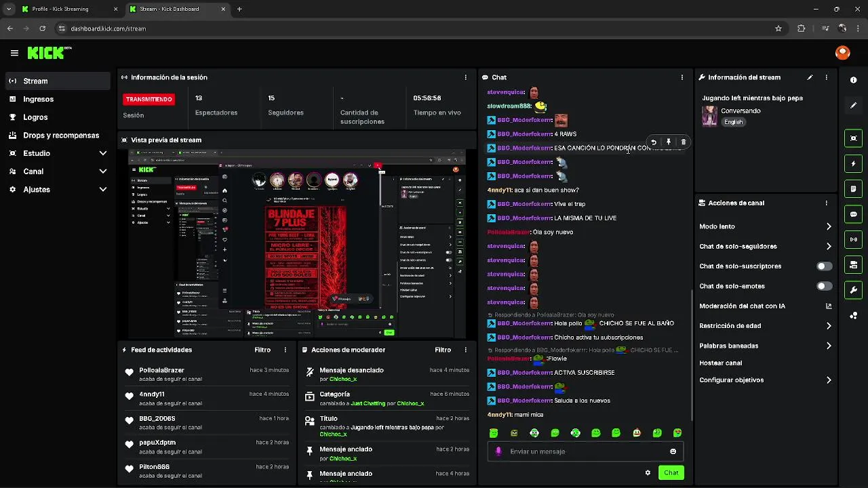
Task: Click the reply arrow on the hovered chat message
Action: tap(653, 142)
